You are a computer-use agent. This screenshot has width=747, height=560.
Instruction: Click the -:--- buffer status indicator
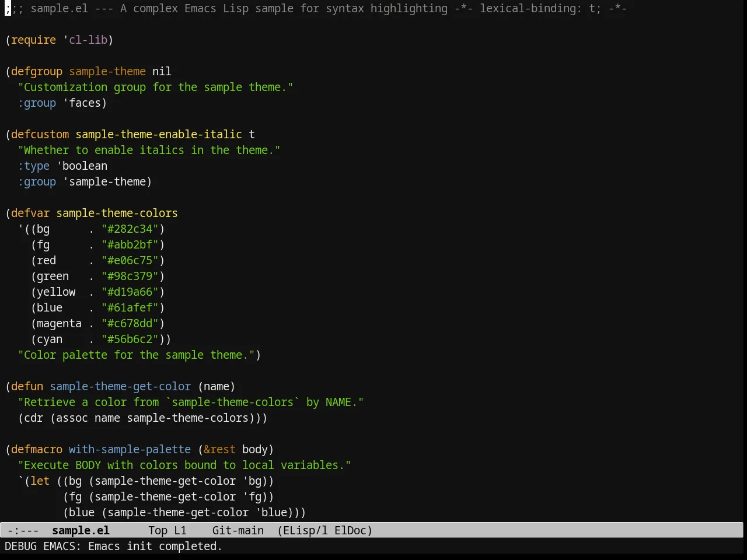[23, 530]
